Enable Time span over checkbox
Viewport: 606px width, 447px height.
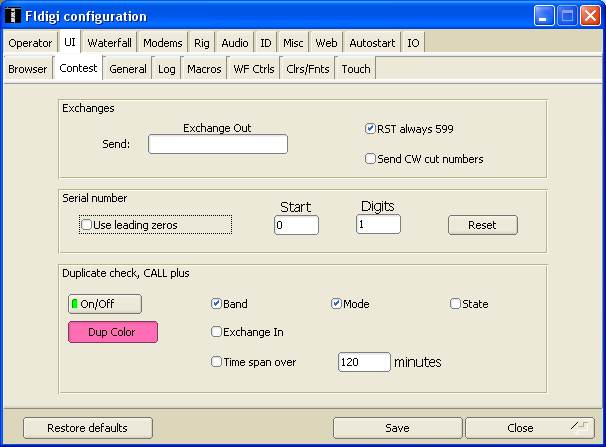tap(216, 362)
